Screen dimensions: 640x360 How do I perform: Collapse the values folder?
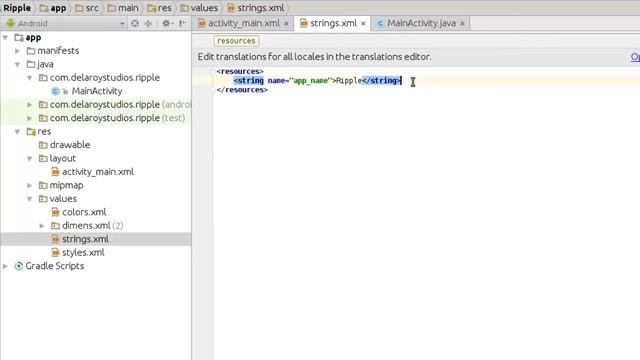[x=30, y=199]
